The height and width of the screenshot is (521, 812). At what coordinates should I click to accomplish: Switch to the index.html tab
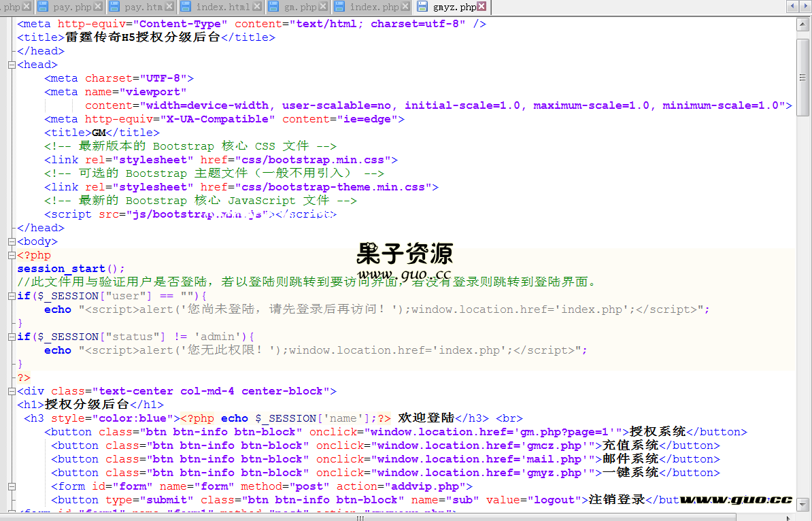[x=222, y=7]
